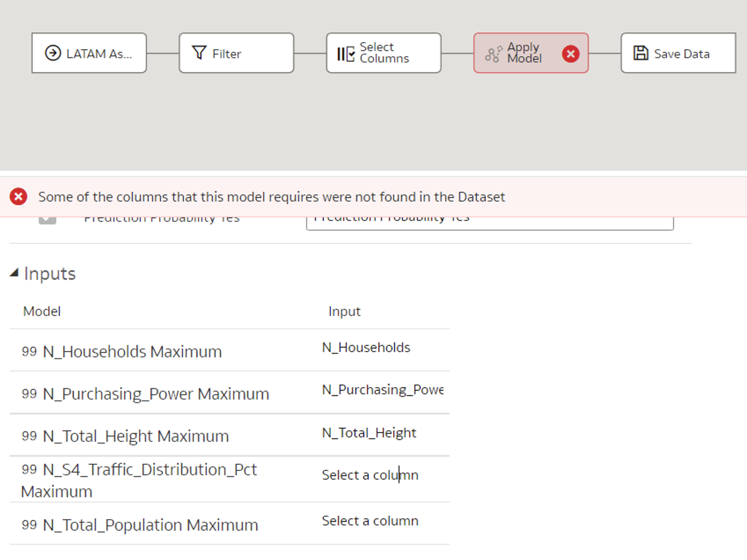Change the N_Purchasing_Power input column
747x560 pixels.
[x=382, y=389]
